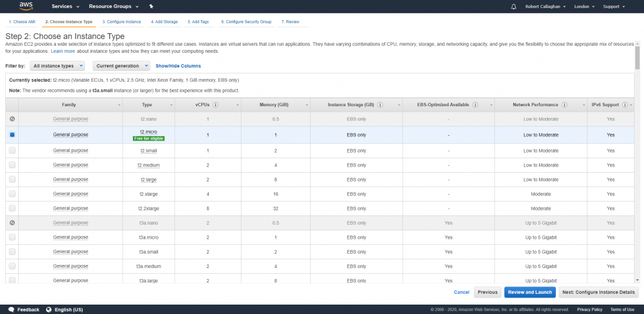Select the t3a.micro instance checkbox
This screenshot has width=644, height=314.
point(13,237)
